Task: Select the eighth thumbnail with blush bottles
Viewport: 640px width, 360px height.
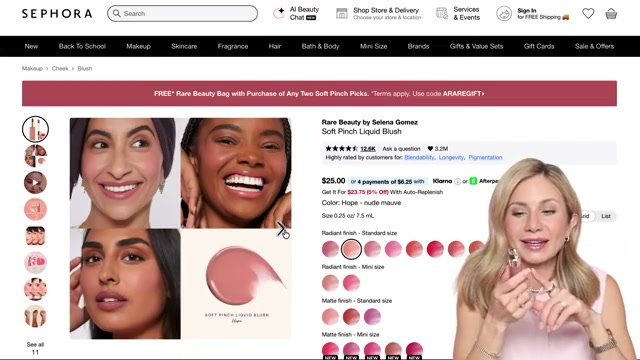Action: point(35,316)
